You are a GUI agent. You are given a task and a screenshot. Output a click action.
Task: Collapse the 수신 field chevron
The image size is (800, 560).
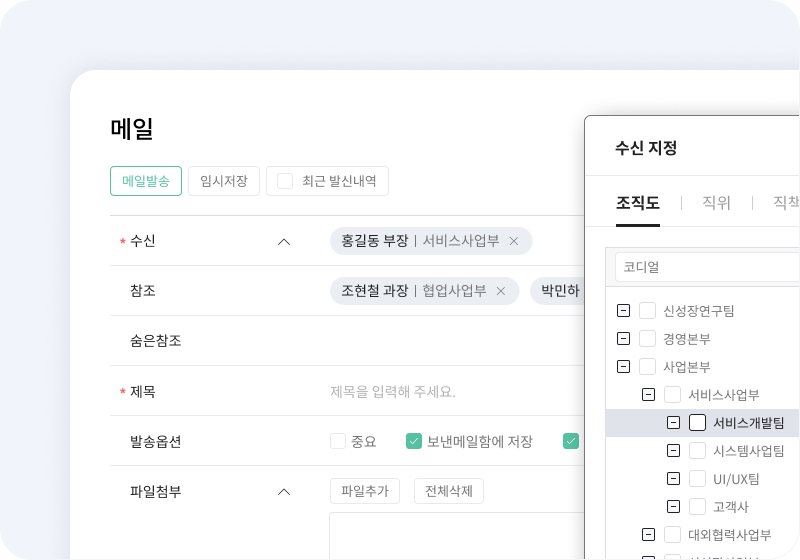pos(283,241)
